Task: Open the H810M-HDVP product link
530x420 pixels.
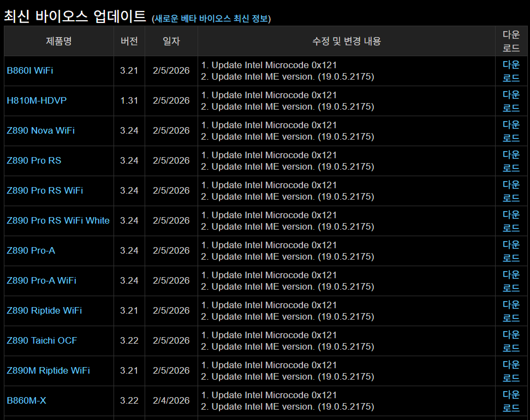Action: pyautogui.click(x=37, y=101)
